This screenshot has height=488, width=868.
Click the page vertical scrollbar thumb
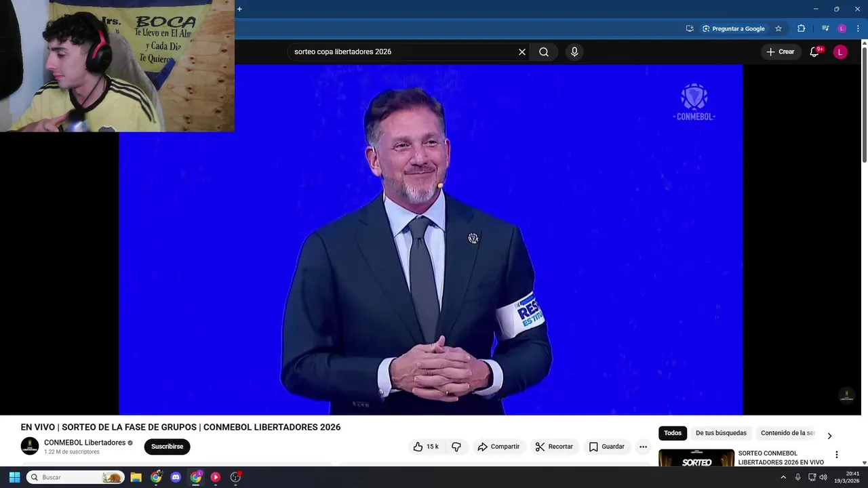[864, 105]
